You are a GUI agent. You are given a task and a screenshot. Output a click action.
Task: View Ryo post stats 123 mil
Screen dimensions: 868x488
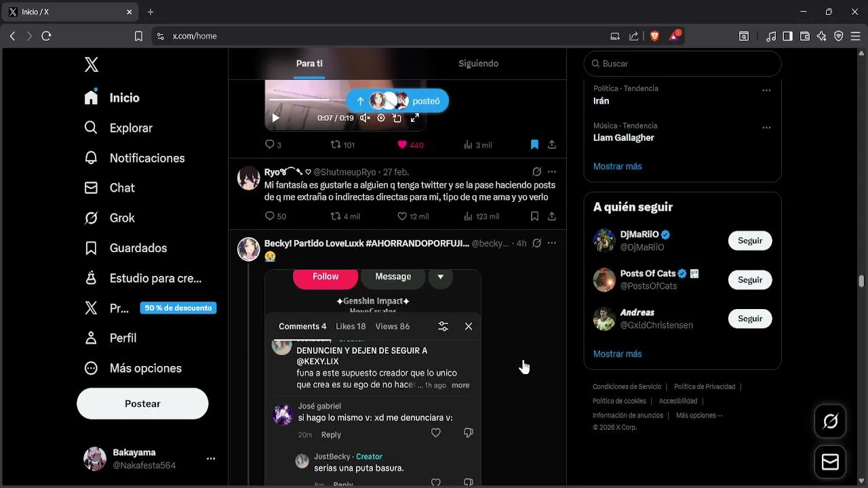click(x=481, y=216)
